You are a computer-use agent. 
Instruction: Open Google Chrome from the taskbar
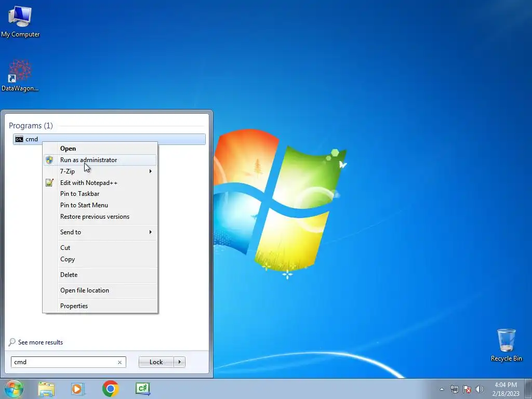point(110,389)
